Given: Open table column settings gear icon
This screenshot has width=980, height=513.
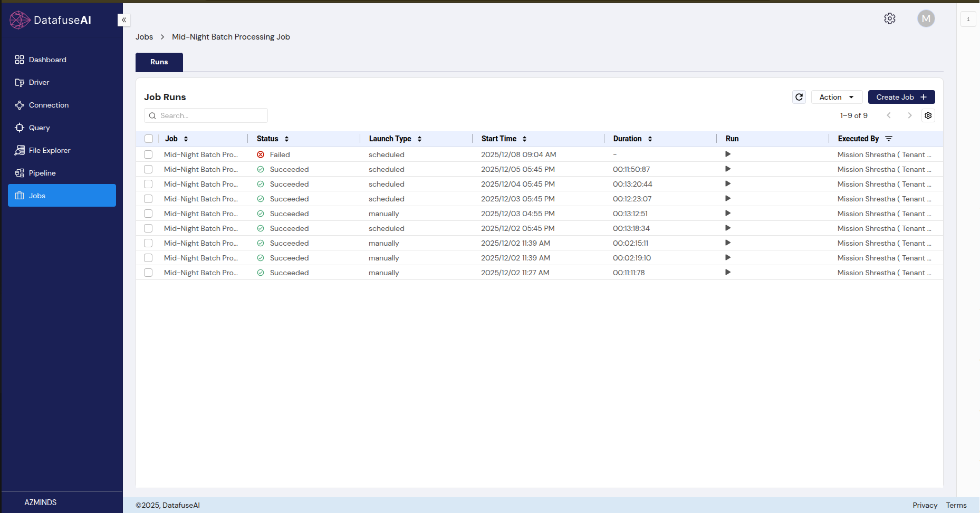Looking at the screenshot, I should click(x=928, y=115).
